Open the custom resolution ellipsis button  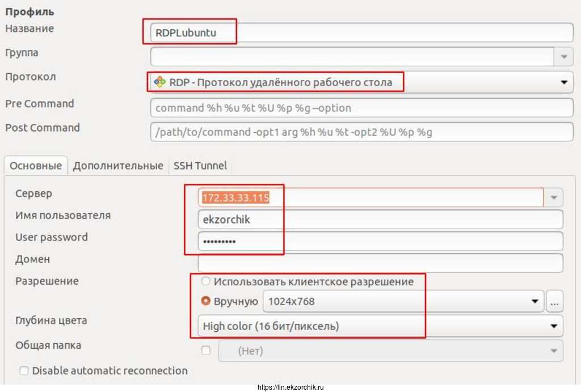tap(554, 302)
